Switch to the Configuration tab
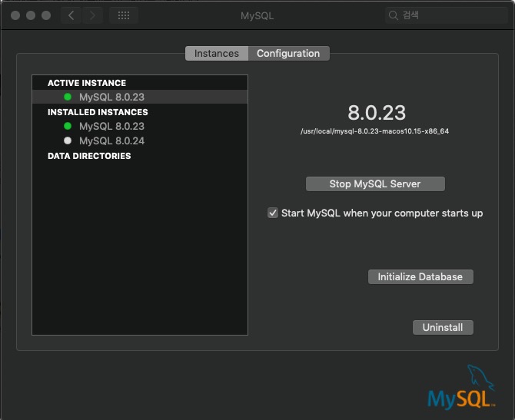Screen dimensions: 515x420 pyautogui.click(x=289, y=54)
